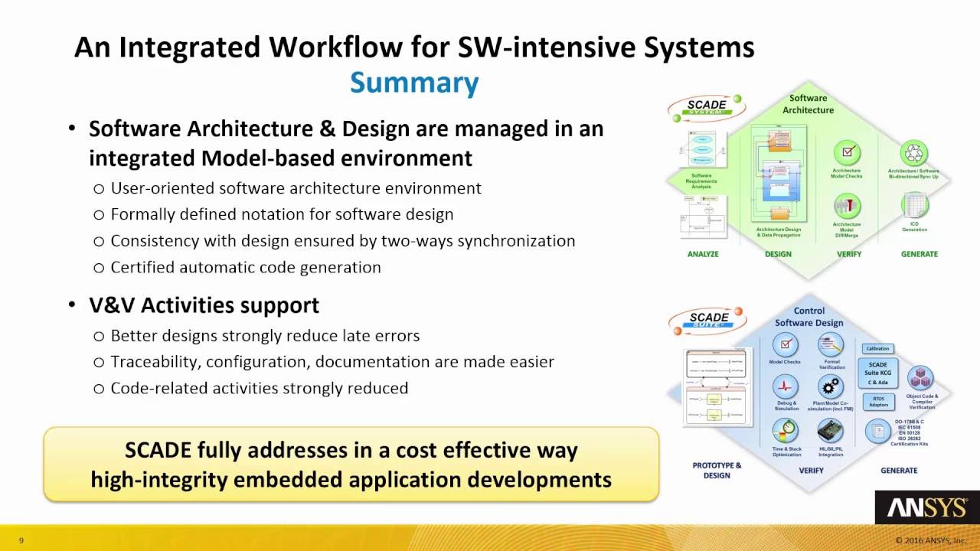The width and height of the screenshot is (980, 551).
Task: Click Consistency with design ensured by two-ways synchronization
Action: [x=343, y=241]
